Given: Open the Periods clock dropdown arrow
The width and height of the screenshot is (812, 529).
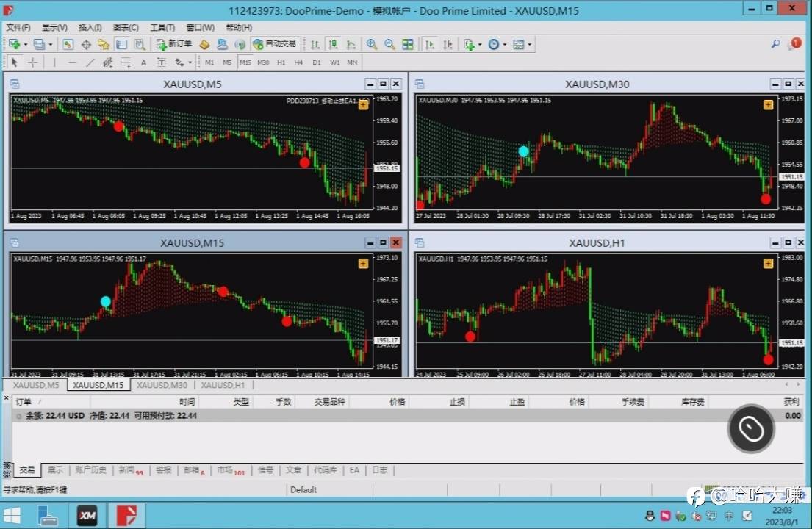Looking at the screenshot, I should point(504,45).
